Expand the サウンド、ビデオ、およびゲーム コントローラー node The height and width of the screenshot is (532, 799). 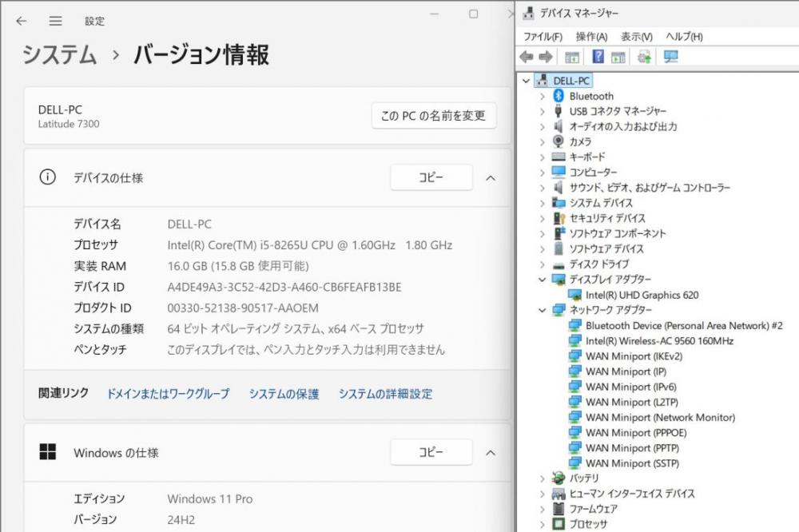click(x=543, y=188)
